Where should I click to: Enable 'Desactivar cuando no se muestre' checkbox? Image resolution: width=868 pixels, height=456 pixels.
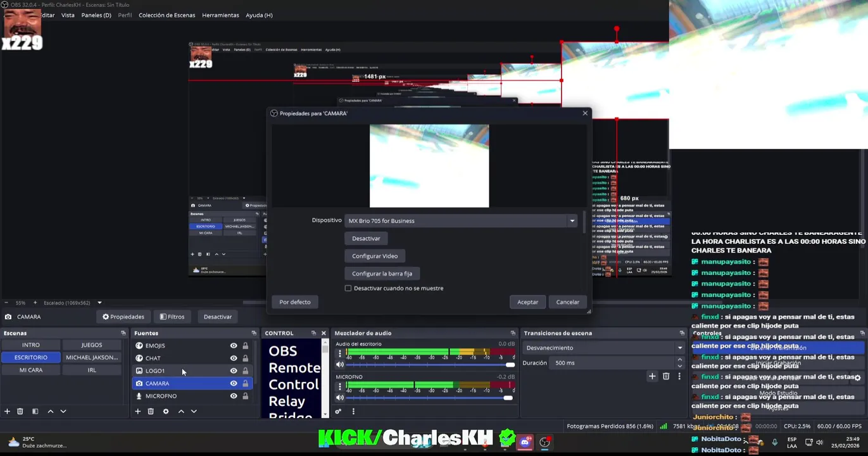[348, 288]
